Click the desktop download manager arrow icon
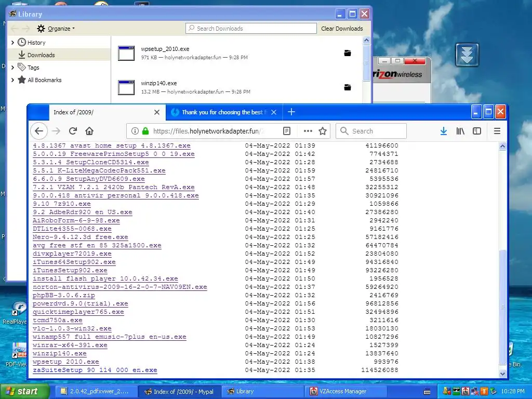532x399 pixels. pos(467,55)
